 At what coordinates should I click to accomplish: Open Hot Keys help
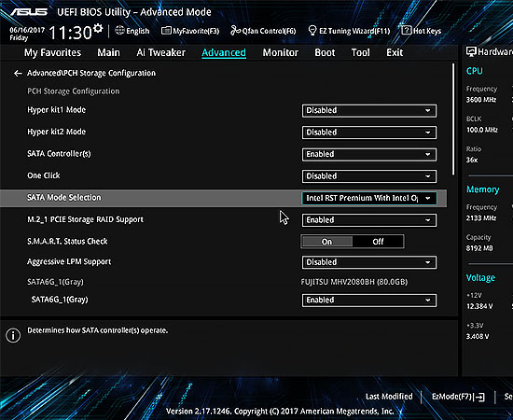422,31
